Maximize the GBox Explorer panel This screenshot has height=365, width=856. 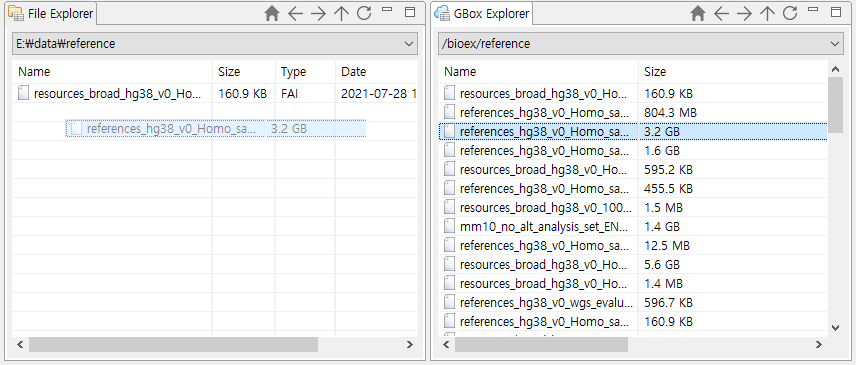836,12
